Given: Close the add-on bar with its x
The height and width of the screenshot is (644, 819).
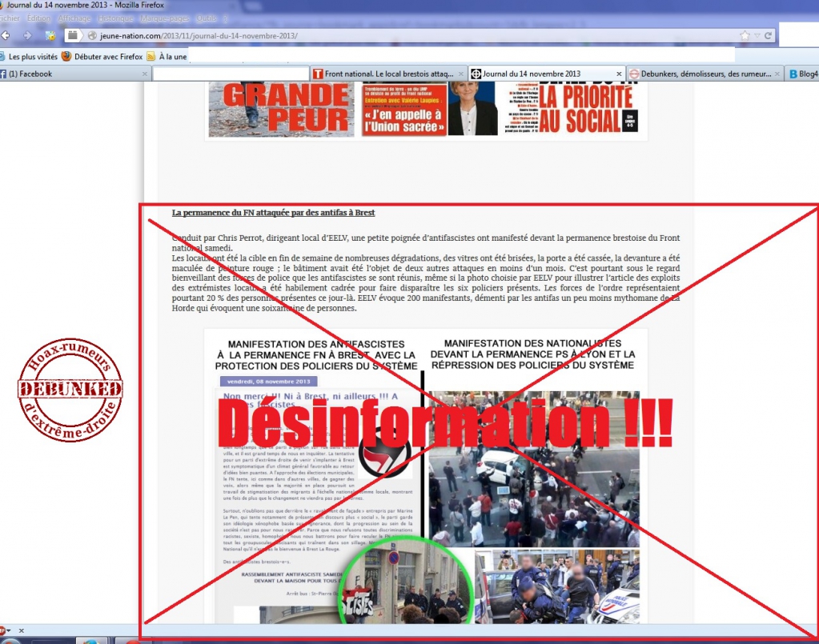Looking at the screenshot, I should tap(22, 630).
